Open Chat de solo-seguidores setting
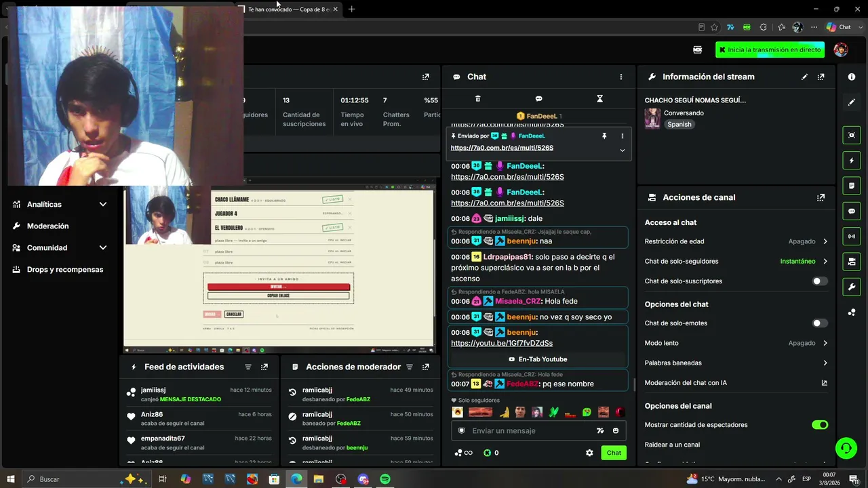Image resolution: width=868 pixels, height=488 pixels. [x=736, y=261]
